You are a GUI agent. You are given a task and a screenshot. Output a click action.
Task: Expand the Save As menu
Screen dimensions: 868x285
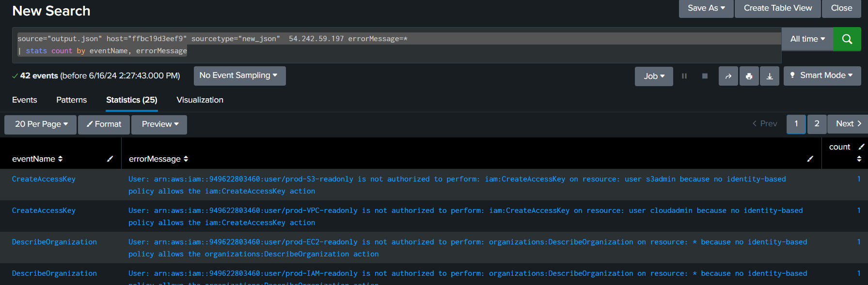coord(706,8)
